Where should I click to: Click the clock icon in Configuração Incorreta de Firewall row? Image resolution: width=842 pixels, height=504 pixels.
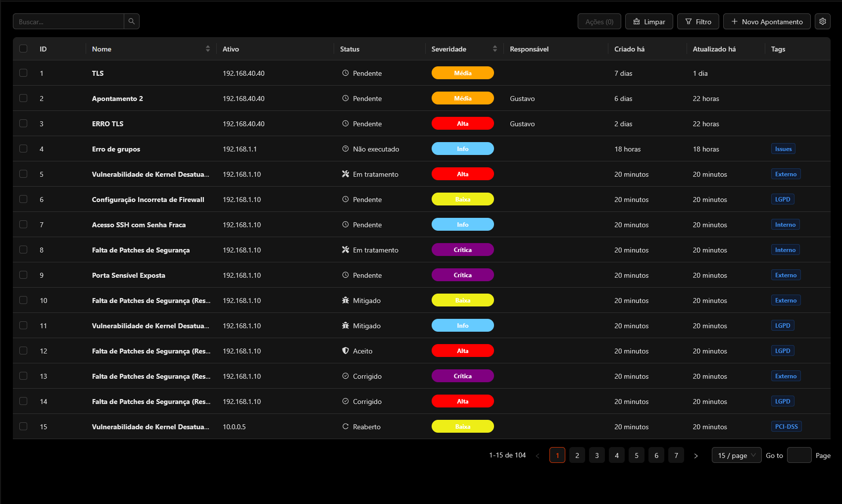(346, 199)
